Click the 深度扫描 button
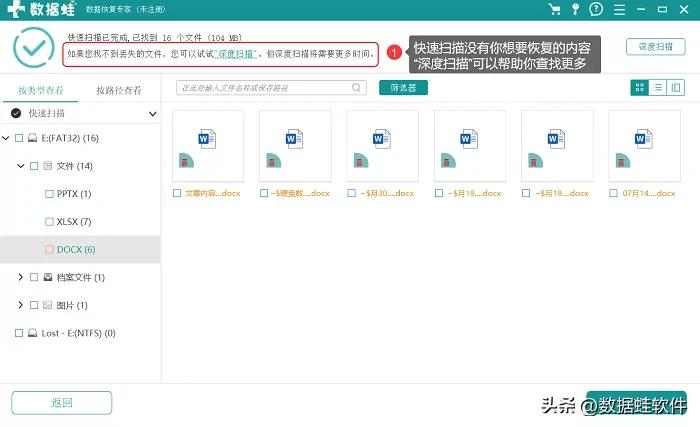 coord(655,46)
